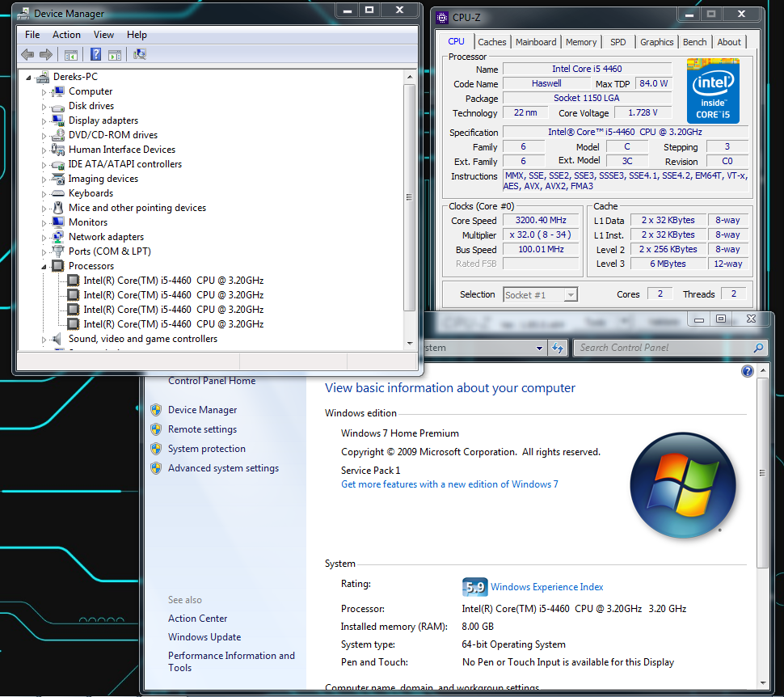The width and height of the screenshot is (784, 697).
Task: Click Show/Hide Console Tree toolbar icon
Action: click(x=71, y=54)
